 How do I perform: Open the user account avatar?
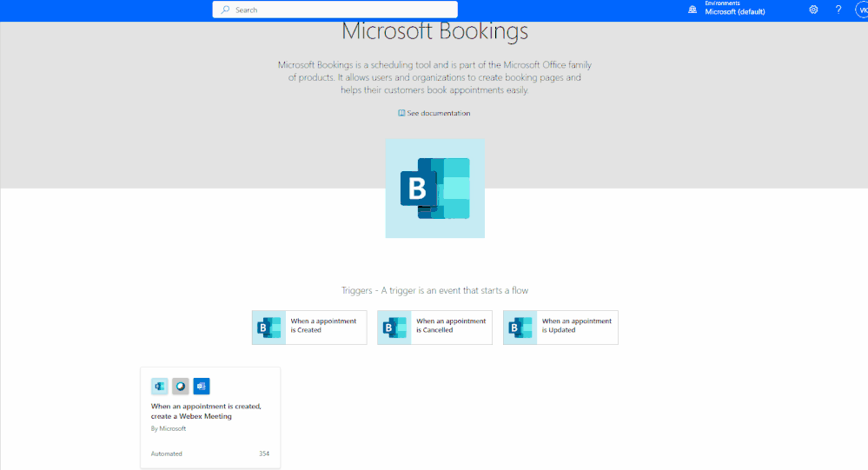click(862, 10)
